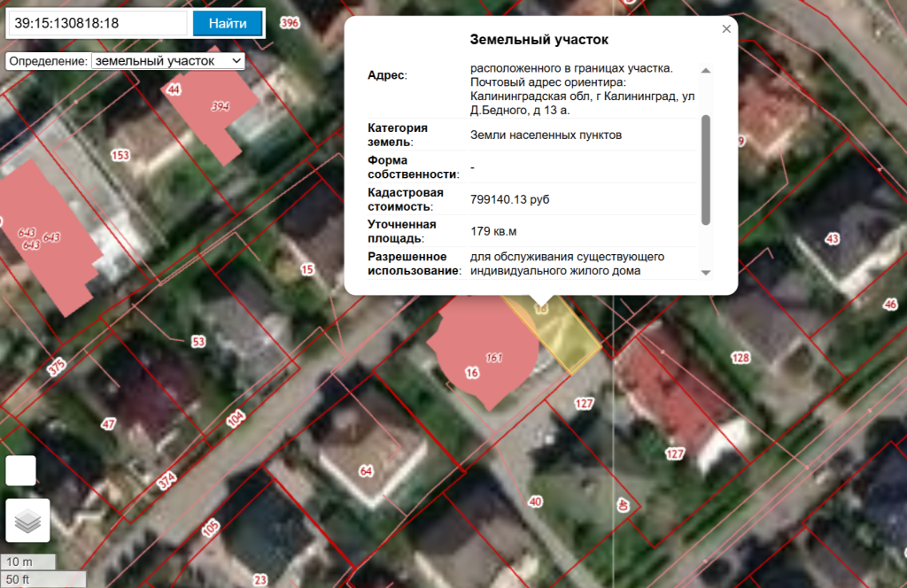
Task: Close the Земельный участок popup
Action: (x=726, y=29)
